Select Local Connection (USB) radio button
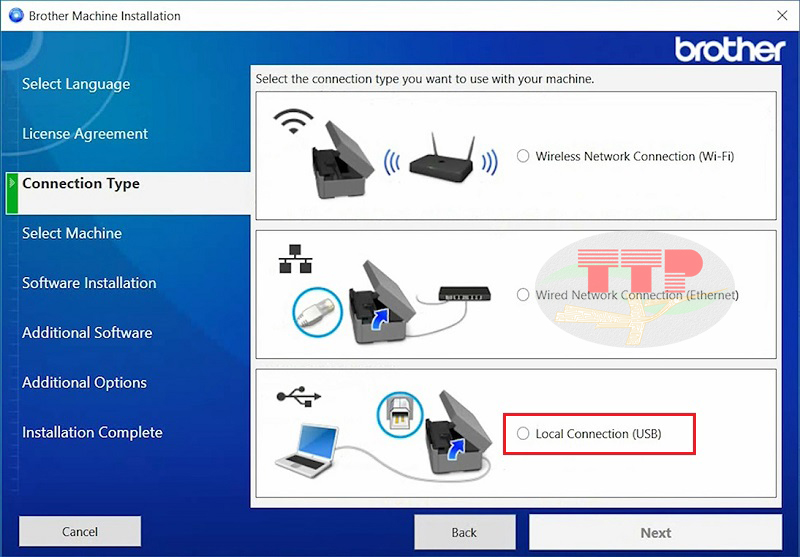Screen dimensions: 800x557 (523, 434)
